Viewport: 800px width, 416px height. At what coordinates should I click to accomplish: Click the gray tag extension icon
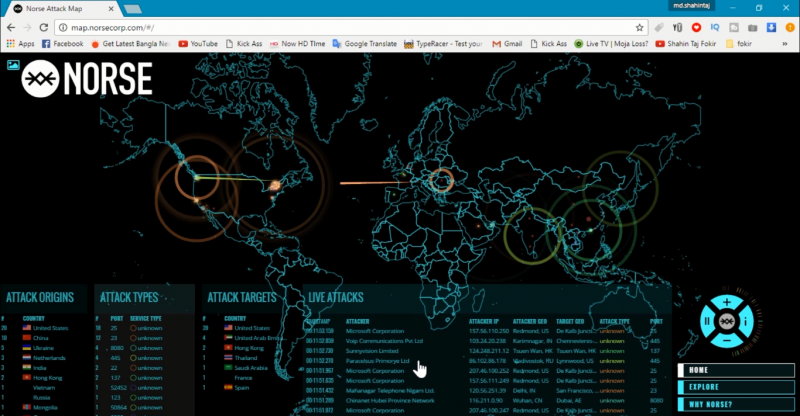click(x=659, y=28)
